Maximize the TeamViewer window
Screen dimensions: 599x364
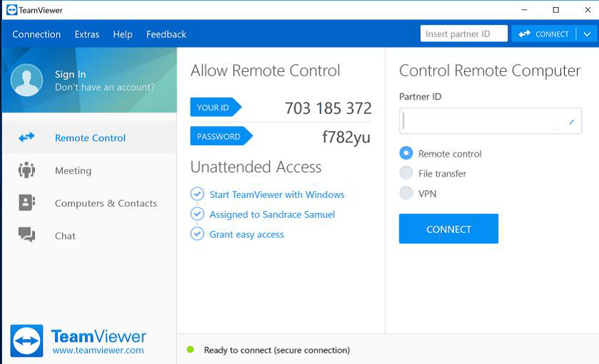point(556,9)
